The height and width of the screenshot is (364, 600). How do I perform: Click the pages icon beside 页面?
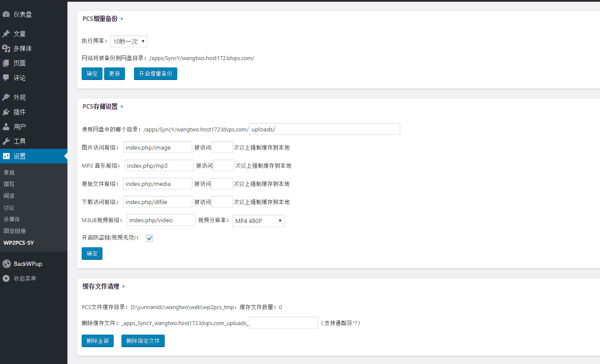coord(6,63)
